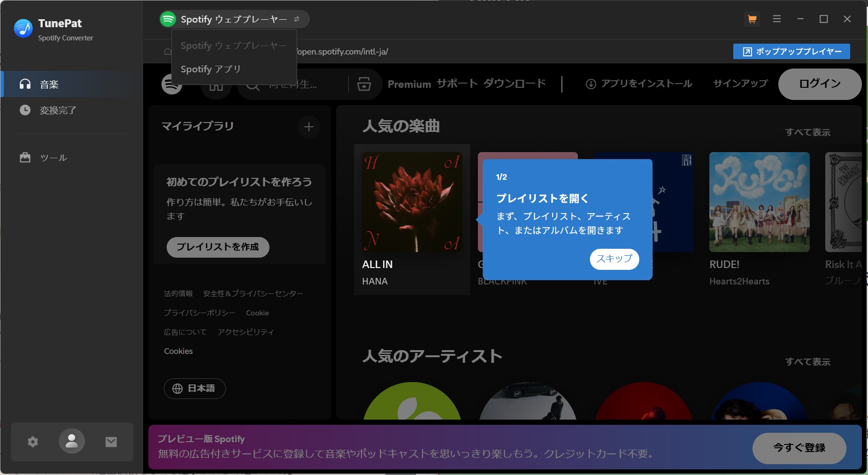
Task: Open the 音楽 section in sidebar
Action: 72,84
